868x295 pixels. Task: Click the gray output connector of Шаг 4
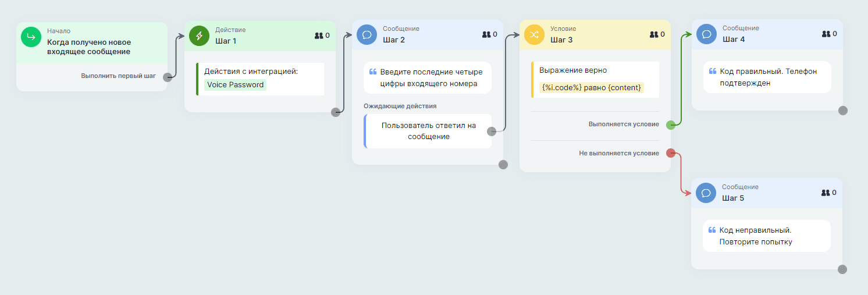[842, 111]
